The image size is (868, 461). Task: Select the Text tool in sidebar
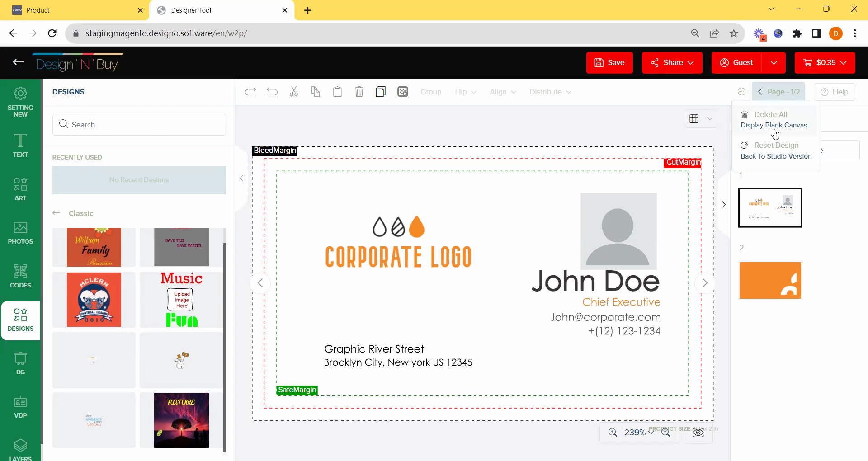pos(20,146)
